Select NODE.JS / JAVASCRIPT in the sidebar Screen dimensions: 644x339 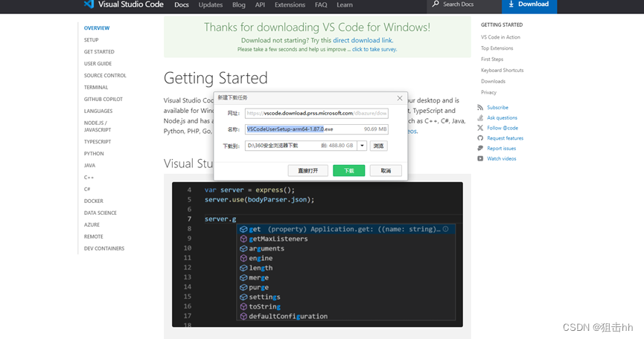98,126
